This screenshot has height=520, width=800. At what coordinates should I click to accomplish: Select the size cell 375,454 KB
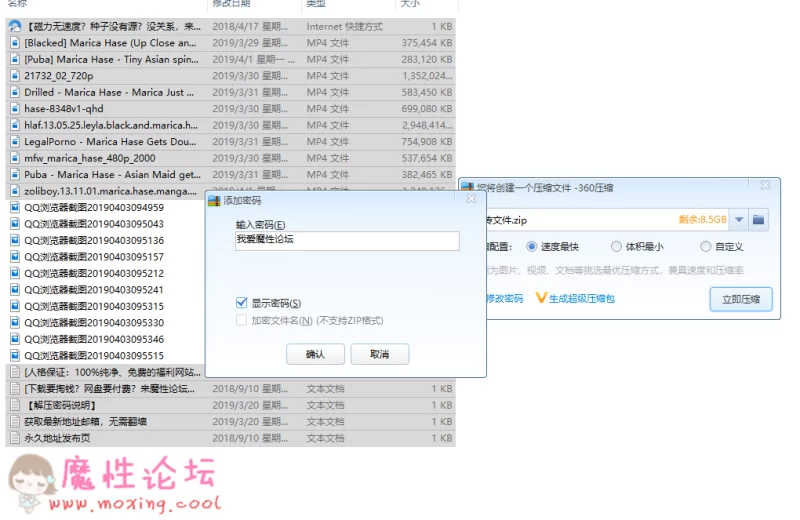click(427, 43)
